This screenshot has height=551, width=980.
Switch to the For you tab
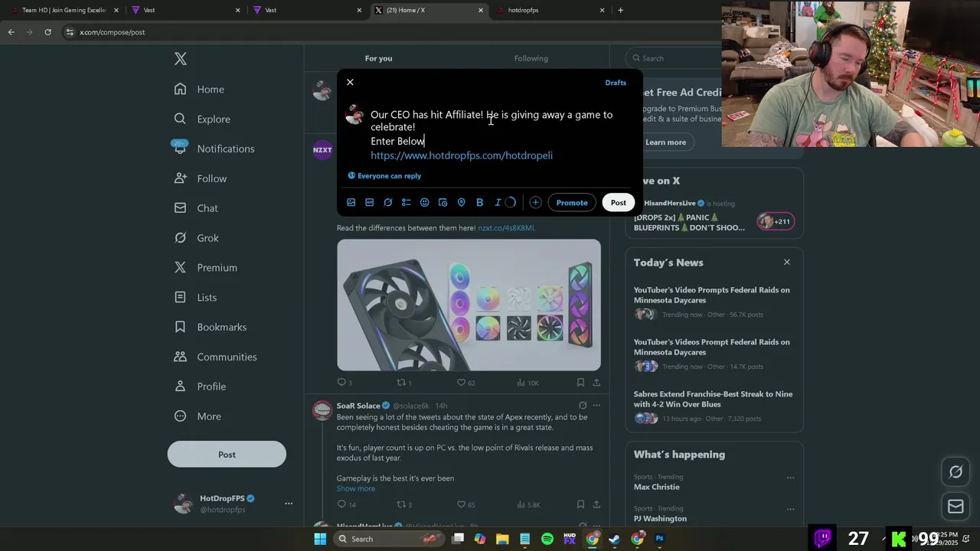[x=378, y=58]
